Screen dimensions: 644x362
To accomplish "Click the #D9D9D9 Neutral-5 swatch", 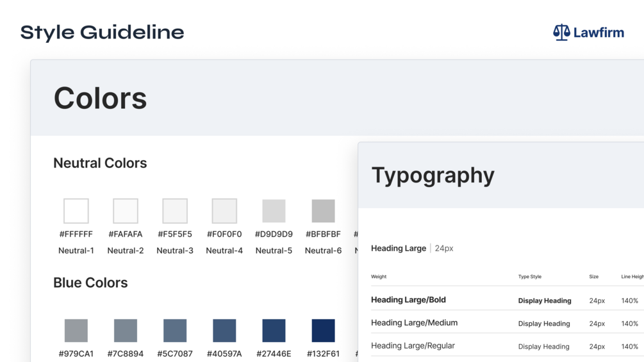I will tap(274, 211).
